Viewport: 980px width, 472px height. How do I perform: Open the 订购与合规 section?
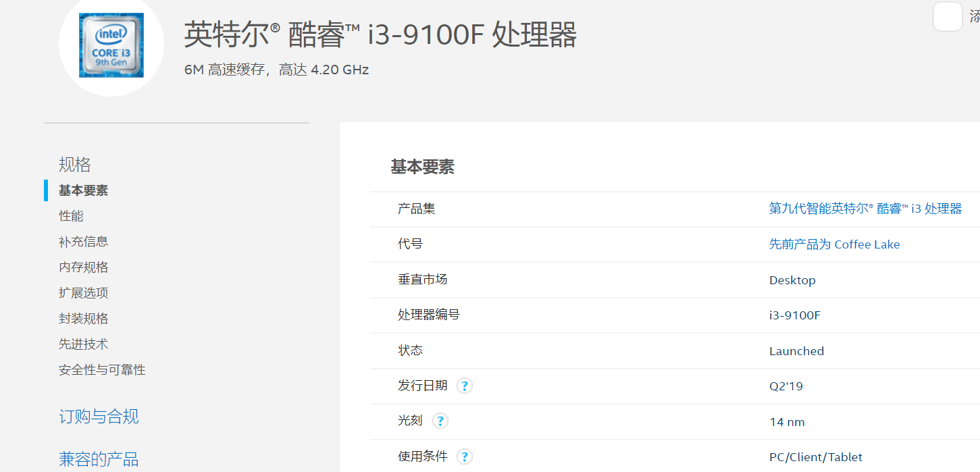tap(99, 417)
